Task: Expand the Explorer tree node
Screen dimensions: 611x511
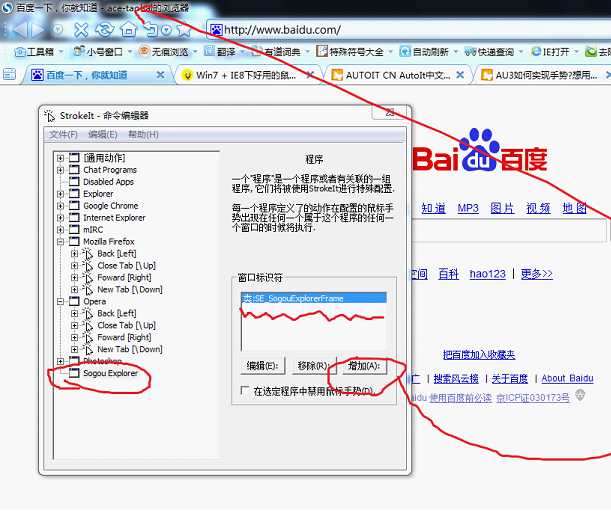Action: (60, 194)
